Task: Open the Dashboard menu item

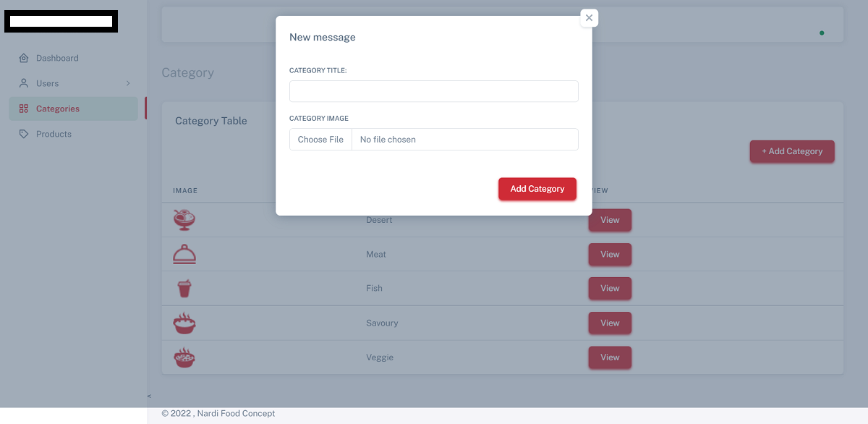Action: 57,58
